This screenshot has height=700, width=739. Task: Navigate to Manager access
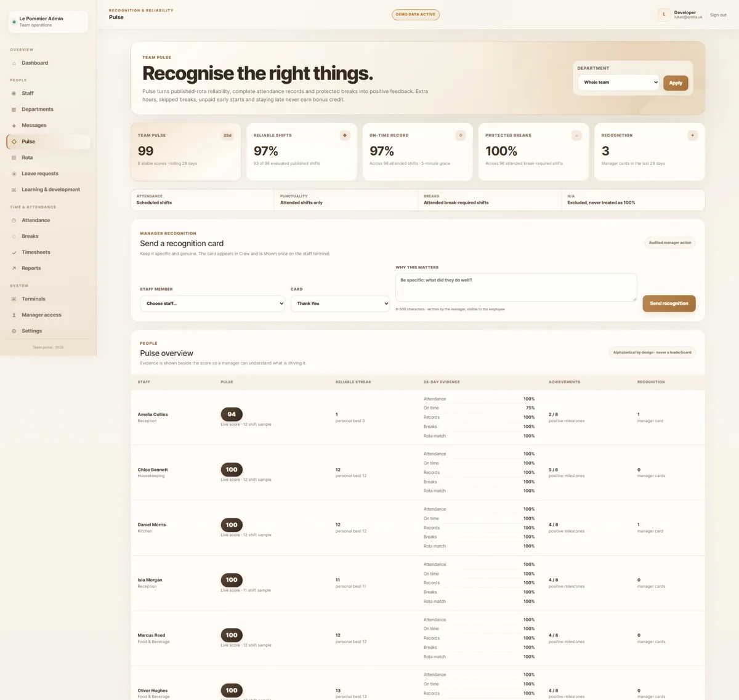(41, 315)
